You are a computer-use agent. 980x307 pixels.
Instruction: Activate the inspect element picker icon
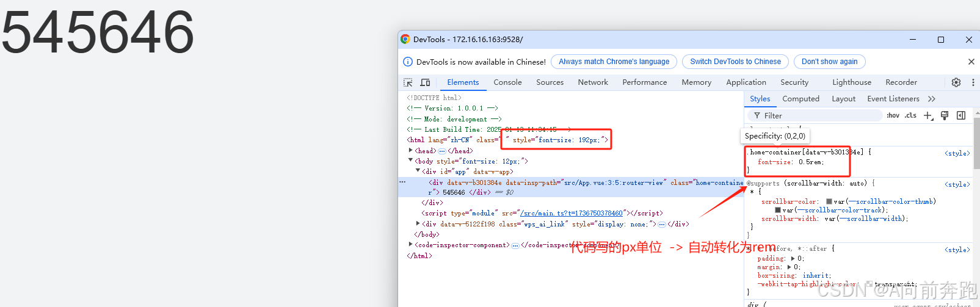tap(408, 82)
